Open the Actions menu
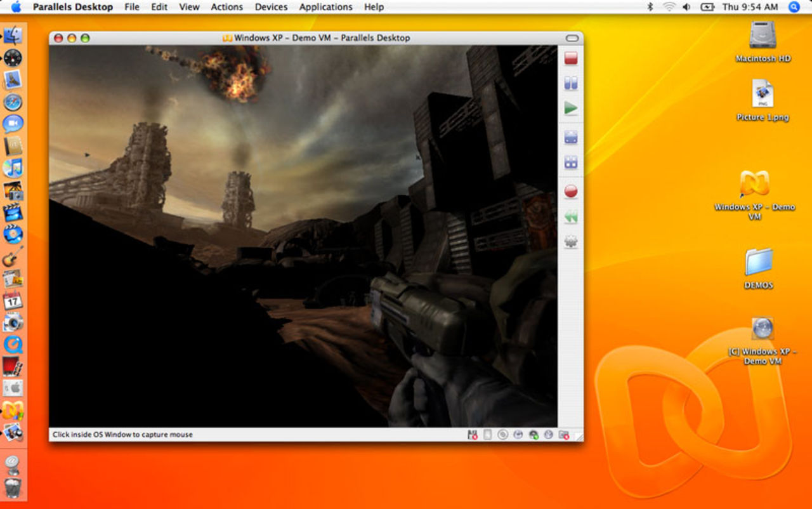Image resolution: width=812 pixels, height=509 pixels. (226, 7)
